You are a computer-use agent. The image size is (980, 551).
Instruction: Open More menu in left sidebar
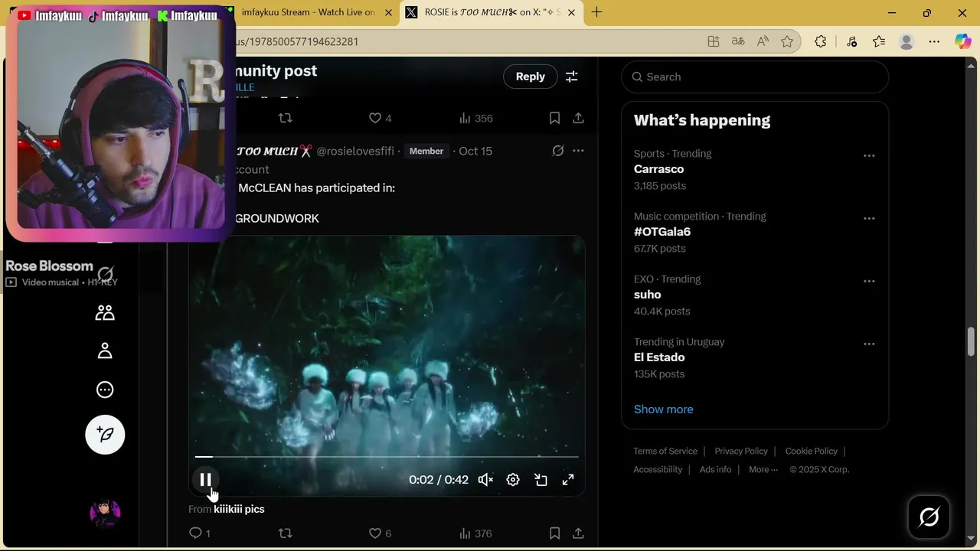point(105,390)
